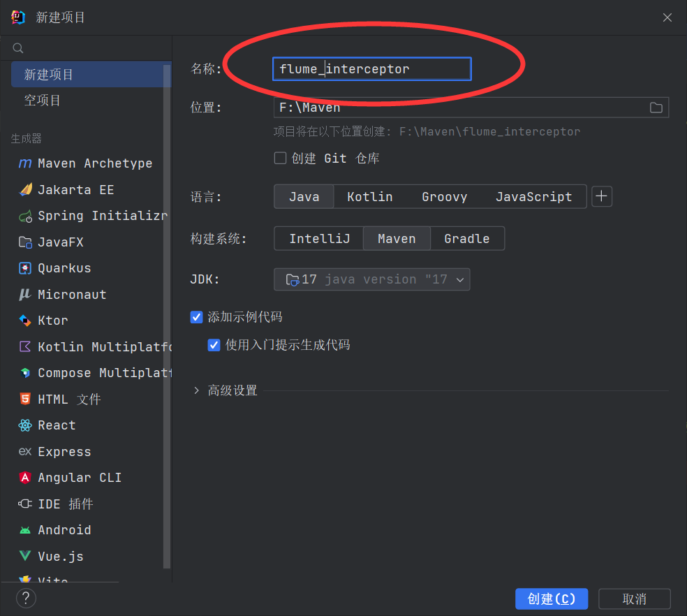687x616 pixels.
Task: Enable the Create Git repository checkbox
Action: click(281, 158)
